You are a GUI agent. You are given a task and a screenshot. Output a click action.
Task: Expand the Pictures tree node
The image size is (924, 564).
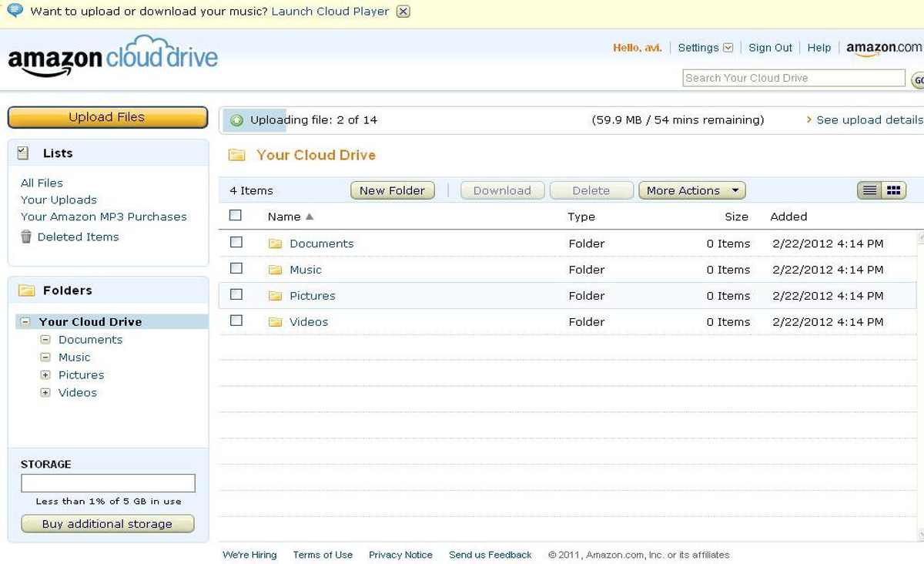point(45,375)
